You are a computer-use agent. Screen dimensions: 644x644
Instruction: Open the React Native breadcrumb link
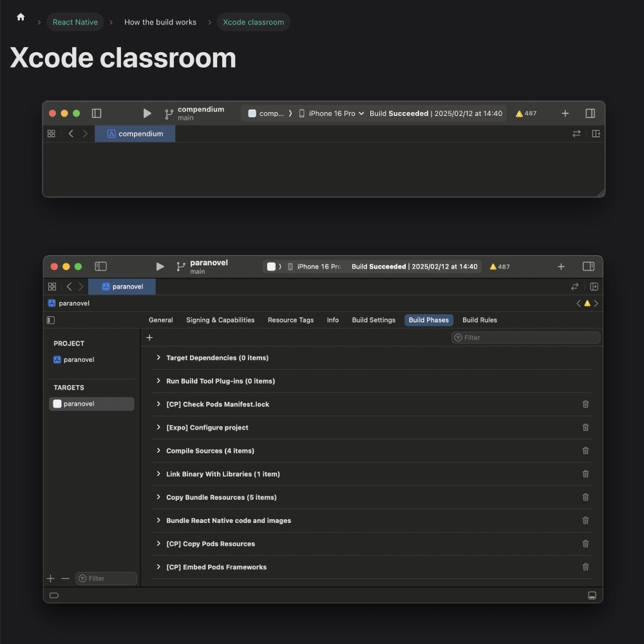(75, 22)
